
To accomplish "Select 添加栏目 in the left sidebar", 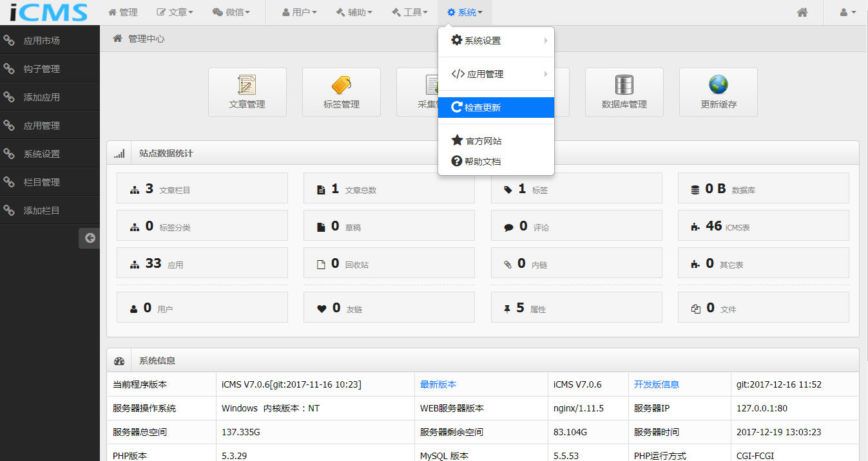I will pos(50,211).
